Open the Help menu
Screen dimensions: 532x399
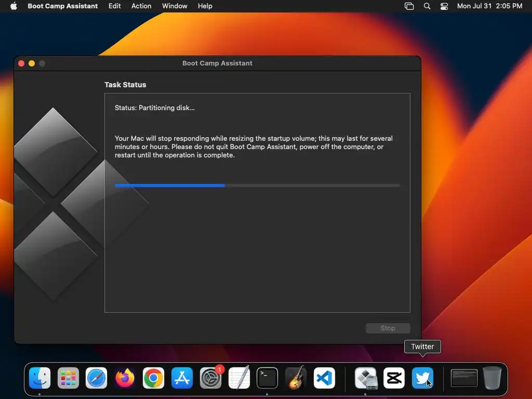click(205, 6)
